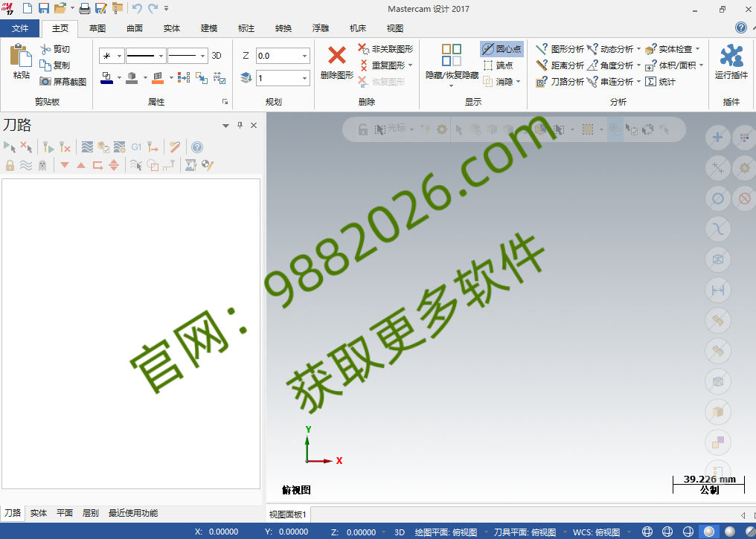
Task: Click the wireframe color swatch
Action: (x=107, y=78)
